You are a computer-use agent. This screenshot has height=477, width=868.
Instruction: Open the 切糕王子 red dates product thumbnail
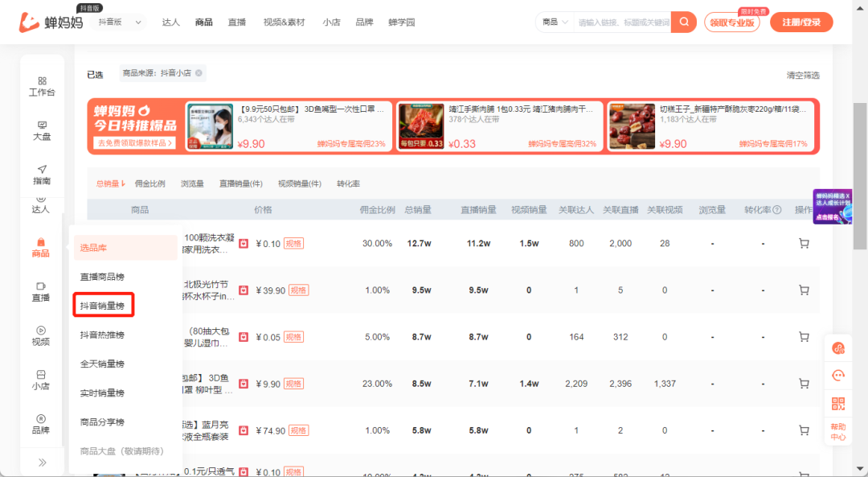pos(633,126)
